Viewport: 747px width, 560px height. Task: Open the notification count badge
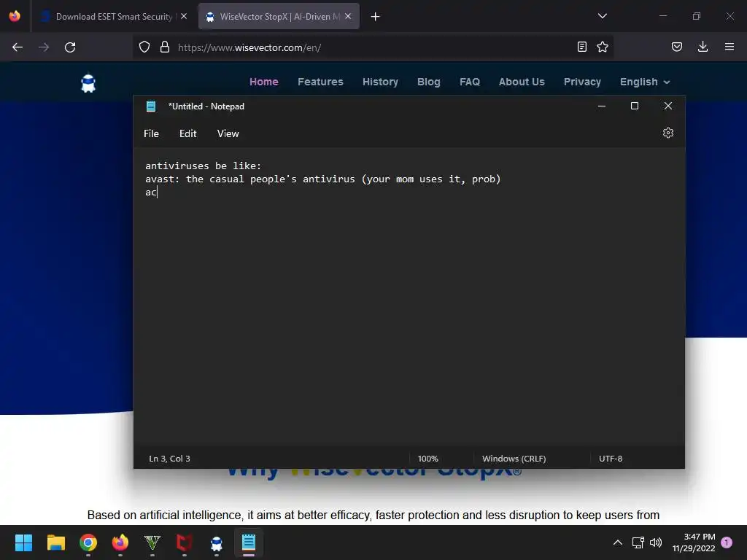tap(727, 542)
